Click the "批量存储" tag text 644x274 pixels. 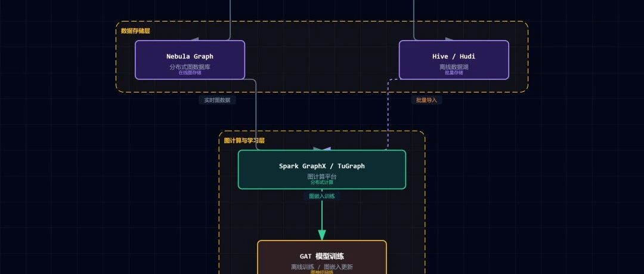point(454,73)
